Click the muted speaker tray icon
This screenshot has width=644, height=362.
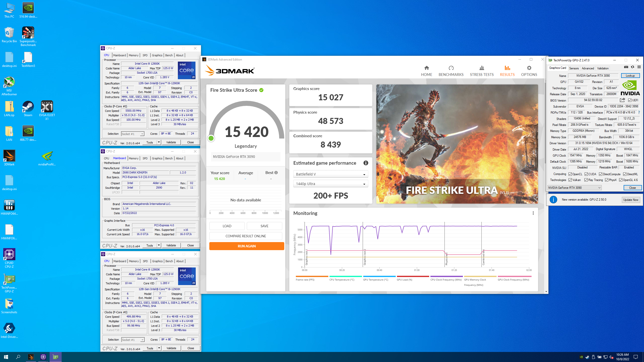pyautogui.click(x=612, y=357)
